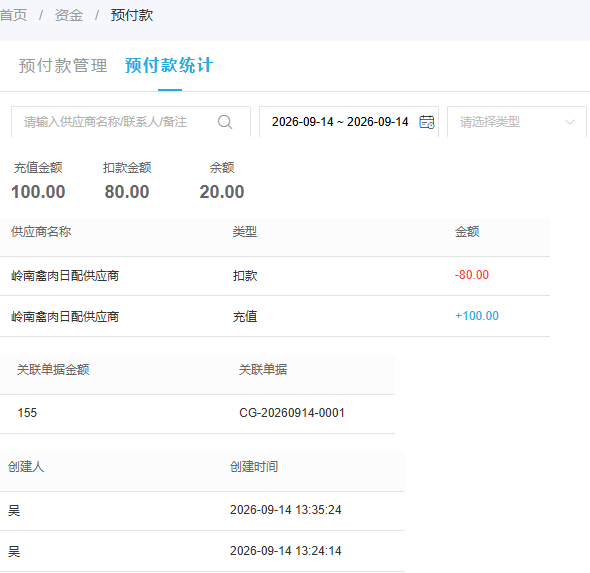Focus the supplier name search field
The height and width of the screenshot is (573, 590).
(x=131, y=122)
